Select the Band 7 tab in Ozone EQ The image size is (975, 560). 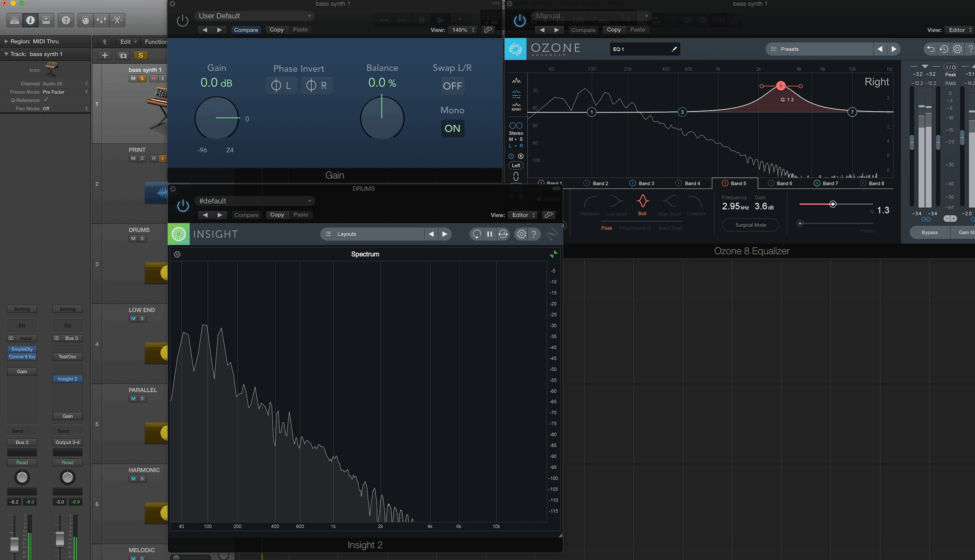point(826,183)
